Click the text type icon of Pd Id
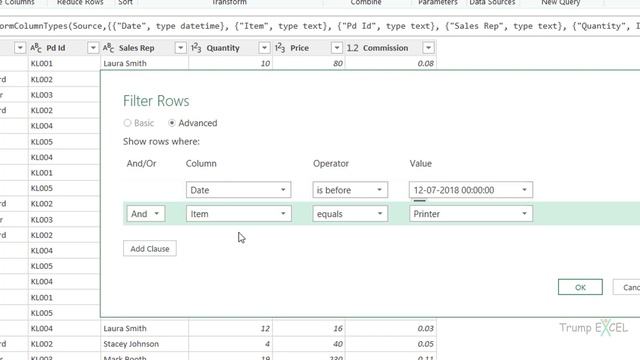Screen dimensions: 640x360 coord(36,48)
